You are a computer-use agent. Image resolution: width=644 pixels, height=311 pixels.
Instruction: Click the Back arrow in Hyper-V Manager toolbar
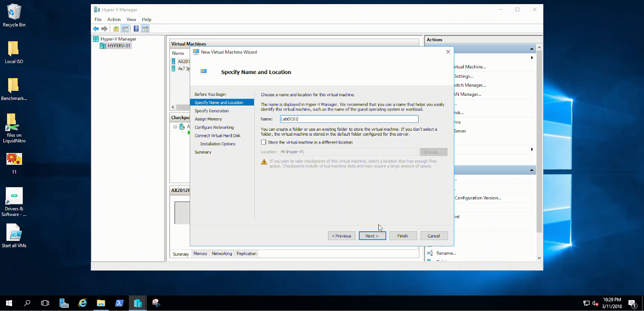[96, 29]
